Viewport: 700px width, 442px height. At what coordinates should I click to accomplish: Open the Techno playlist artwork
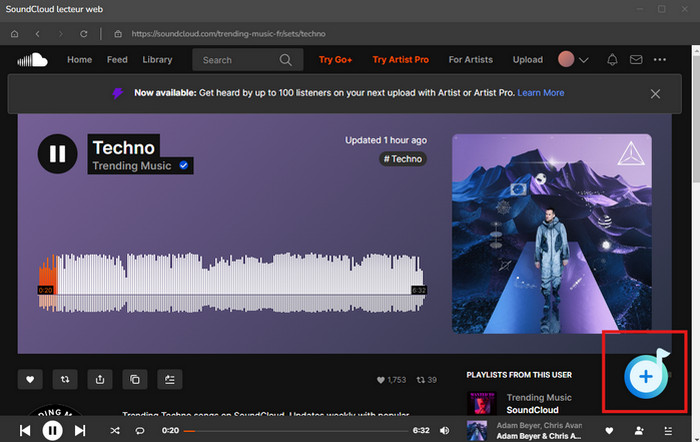[x=552, y=234]
